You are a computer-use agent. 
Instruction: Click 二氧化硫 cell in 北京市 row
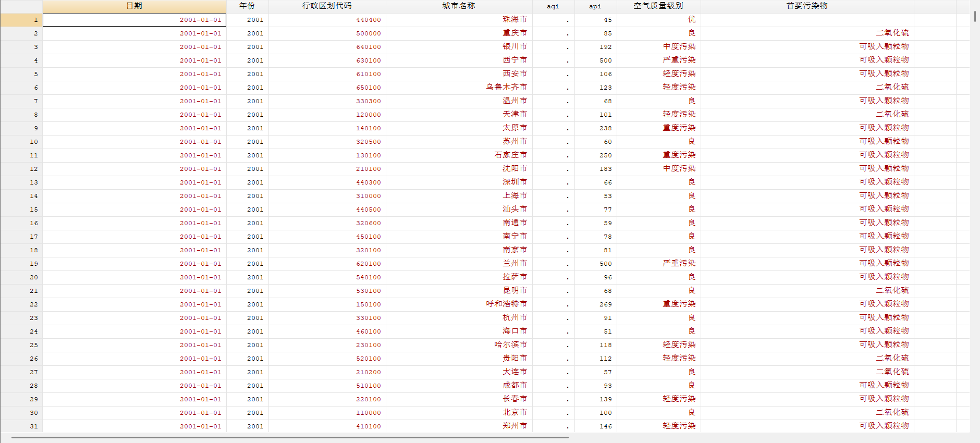tap(807, 413)
